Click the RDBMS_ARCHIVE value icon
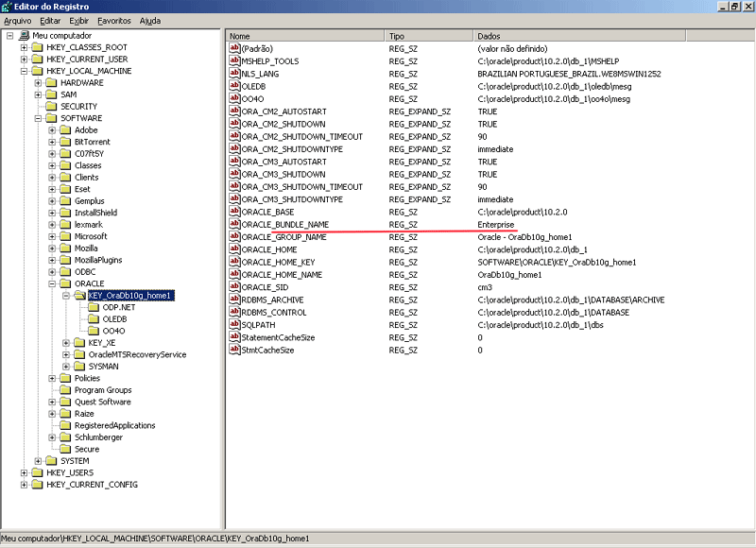 (234, 300)
